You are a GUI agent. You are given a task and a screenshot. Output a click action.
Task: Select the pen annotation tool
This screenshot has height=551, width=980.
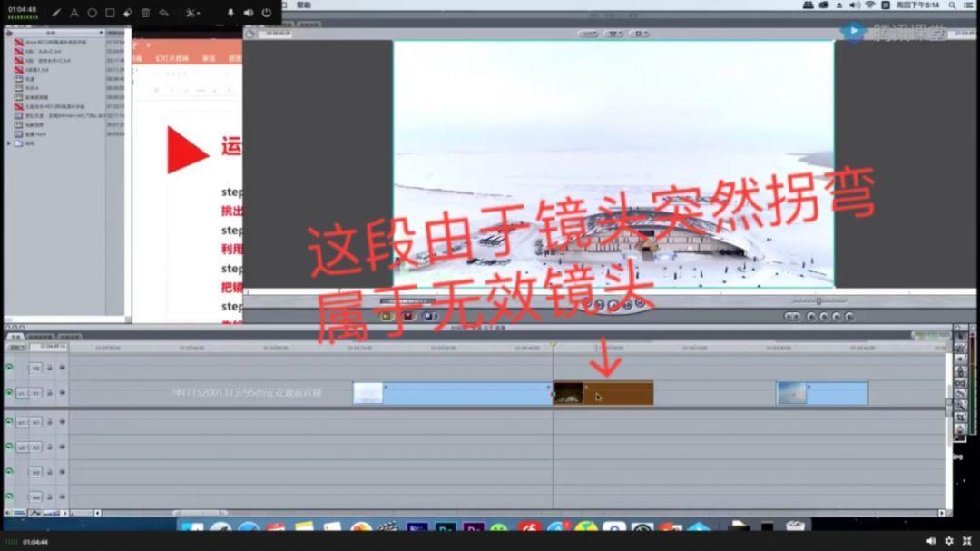tap(56, 13)
